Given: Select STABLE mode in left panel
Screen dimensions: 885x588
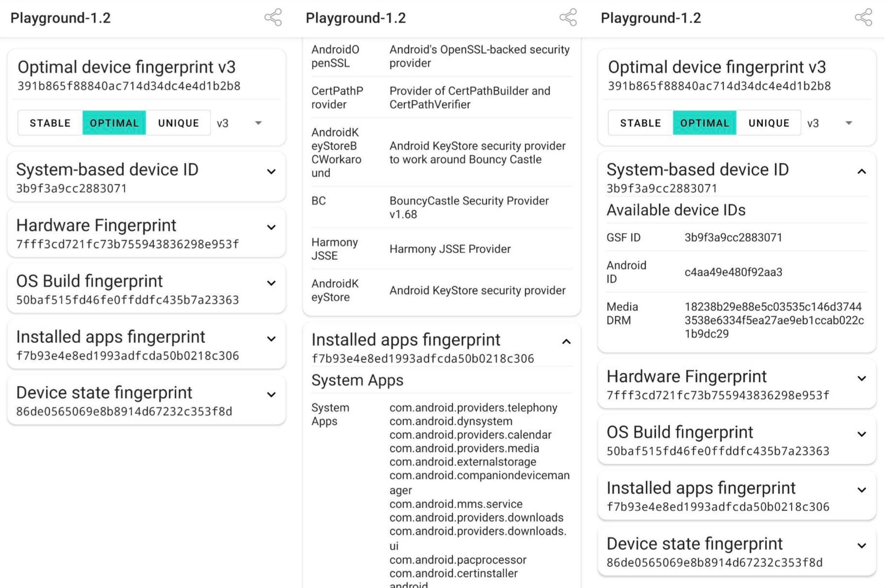Looking at the screenshot, I should (50, 123).
